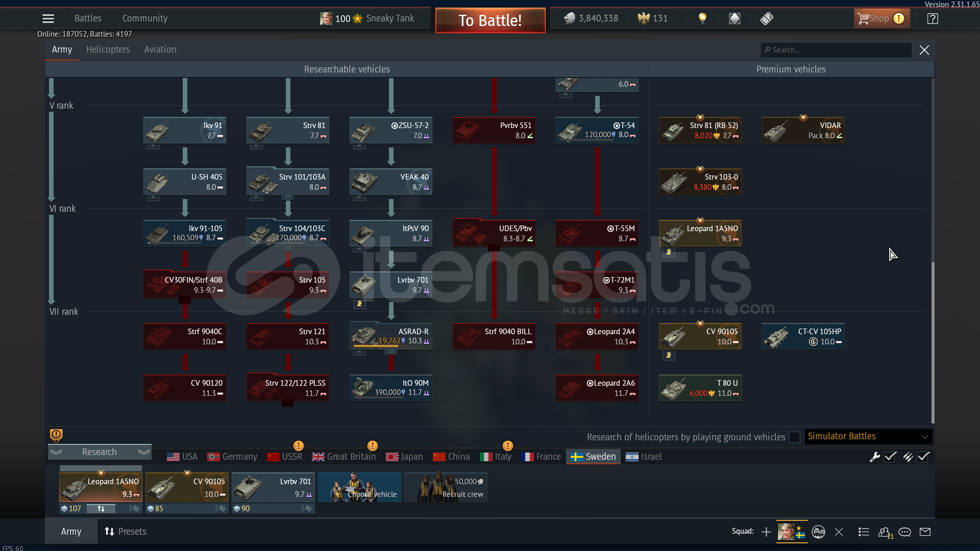Open the chat bubble icon
This screenshot has width=980, height=551.
click(904, 532)
